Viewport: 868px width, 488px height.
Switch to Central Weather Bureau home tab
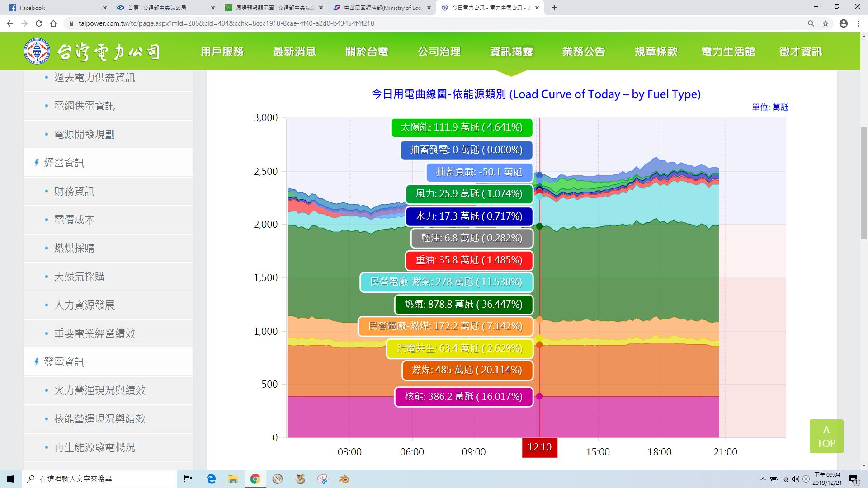(165, 8)
